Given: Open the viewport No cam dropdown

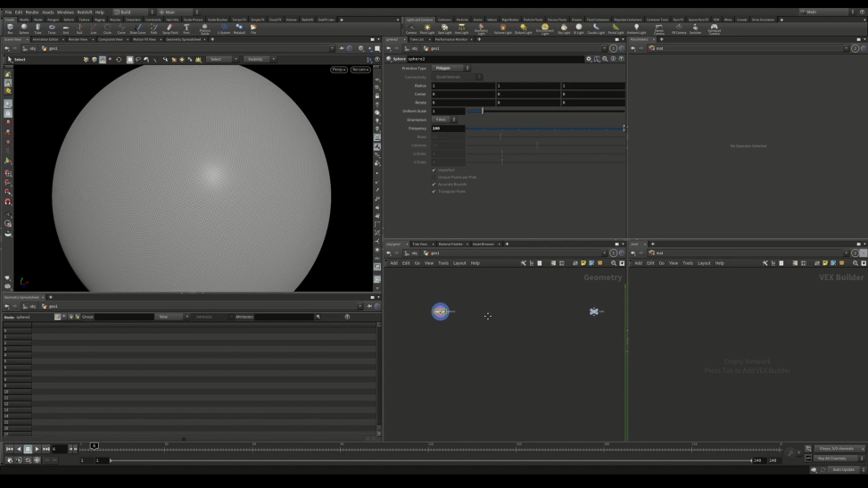Looking at the screenshot, I should 360,70.
